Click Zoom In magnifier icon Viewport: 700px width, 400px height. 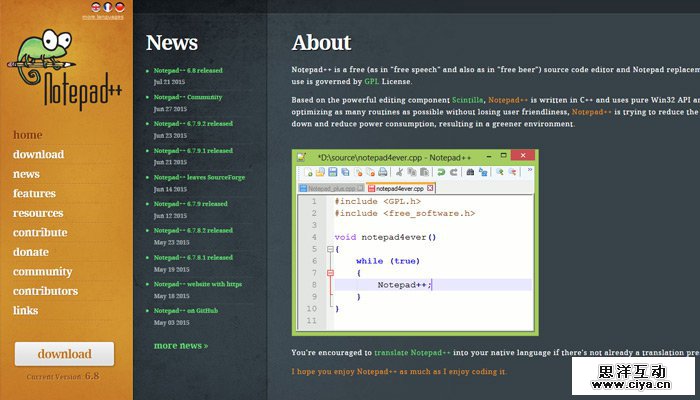pos(500,172)
